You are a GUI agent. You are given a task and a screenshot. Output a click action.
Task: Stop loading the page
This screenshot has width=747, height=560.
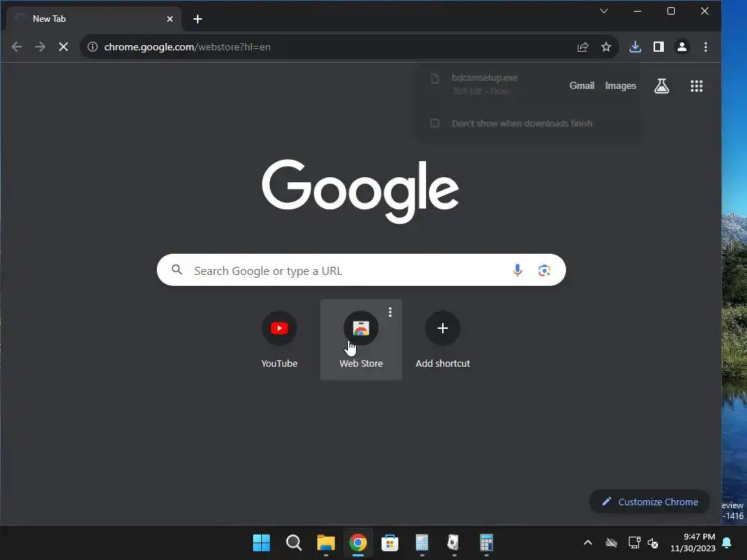click(63, 47)
